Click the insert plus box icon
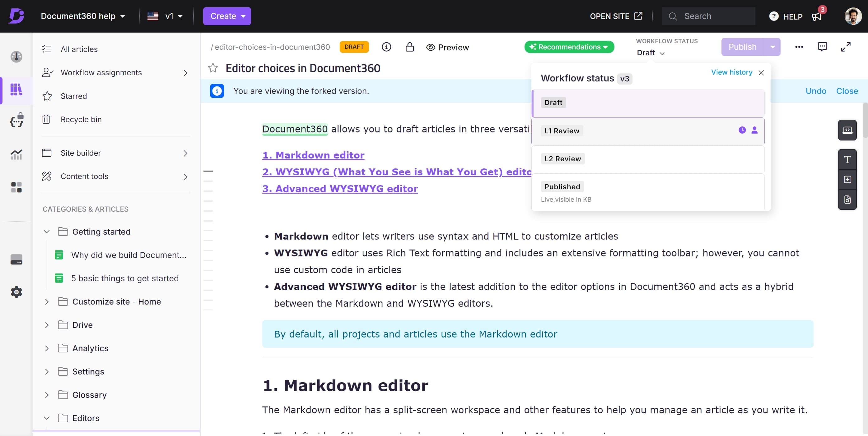Viewport: 868px width, 436px height. point(847,180)
